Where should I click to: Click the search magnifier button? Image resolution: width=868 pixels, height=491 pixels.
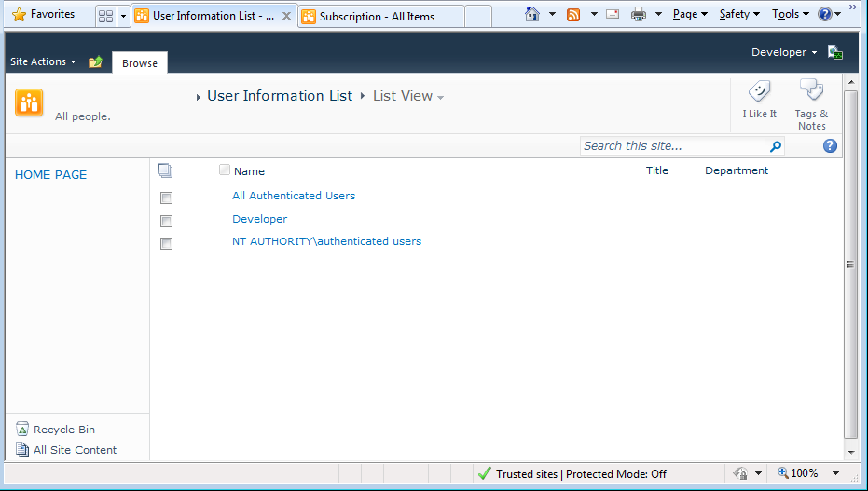[775, 146]
